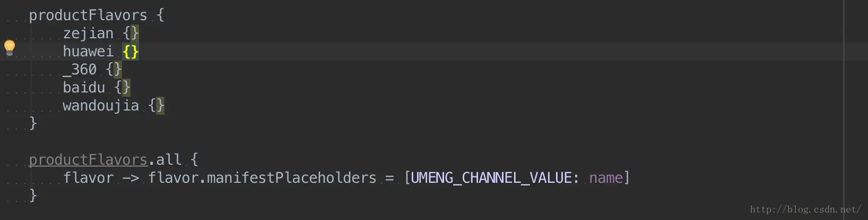Screen dimensions: 868x220
Task: Click the braces after zejian
Action: (x=131, y=33)
